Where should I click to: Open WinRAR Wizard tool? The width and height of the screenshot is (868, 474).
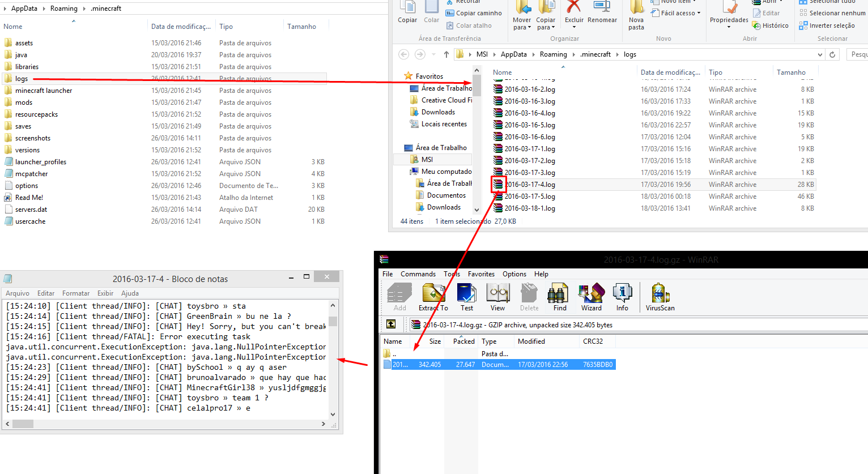592,297
